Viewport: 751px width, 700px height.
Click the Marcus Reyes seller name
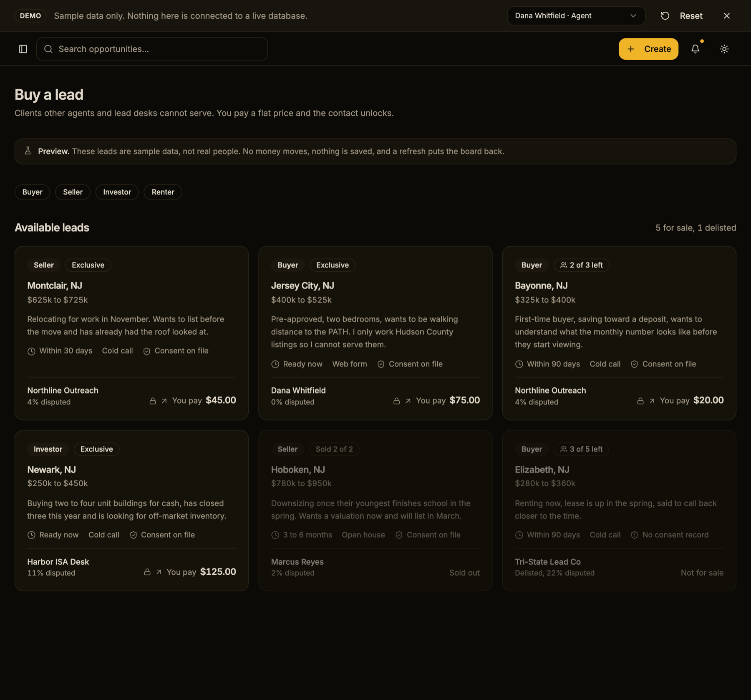[297, 562]
